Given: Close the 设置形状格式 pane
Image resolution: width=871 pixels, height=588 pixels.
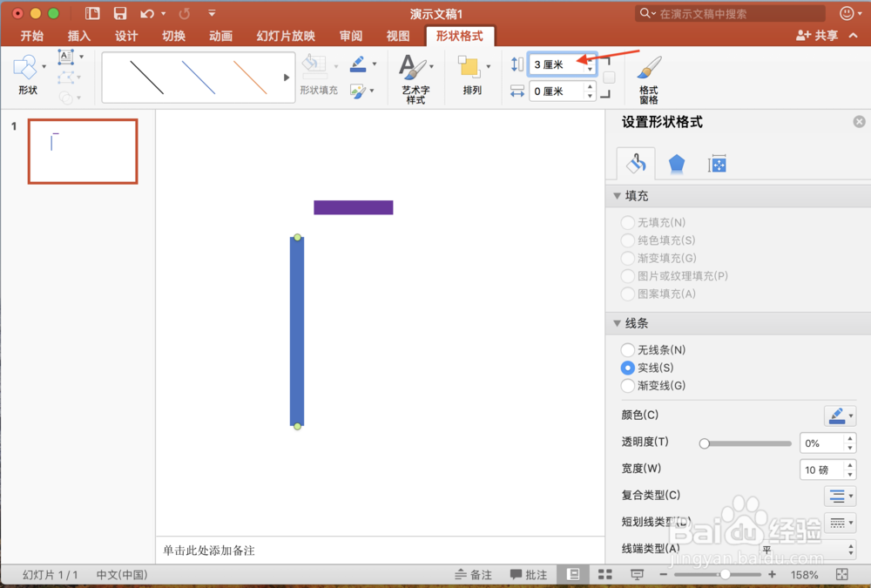Looking at the screenshot, I should [x=859, y=122].
